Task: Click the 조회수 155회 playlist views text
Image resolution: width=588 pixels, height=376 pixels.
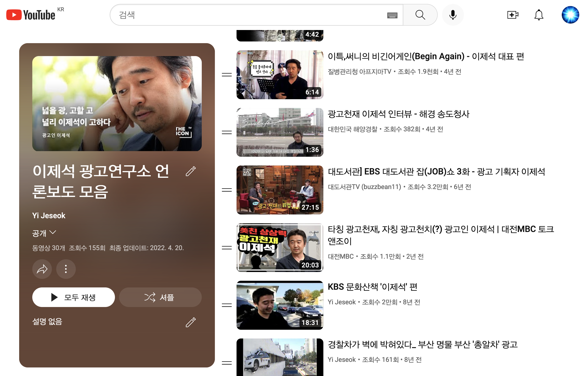Action: point(87,248)
